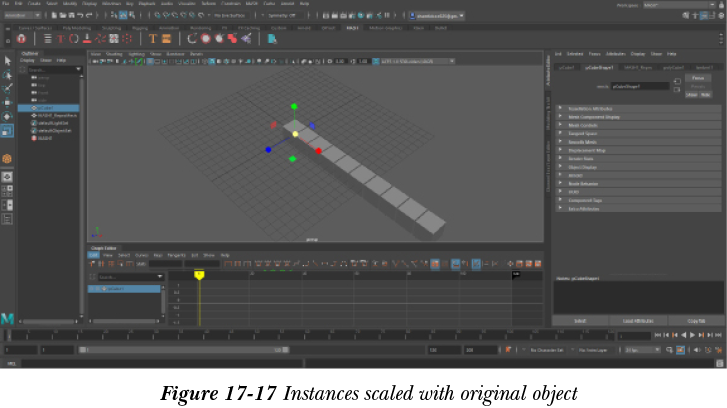Screen dimensions: 727x408
Task: Open the Animation menu set dropdown
Action: click(22, 17)
